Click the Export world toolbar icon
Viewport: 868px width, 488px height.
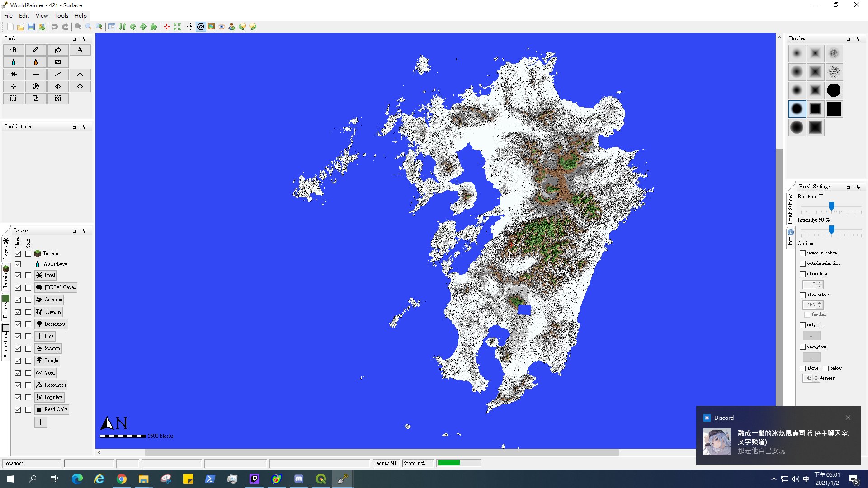(x=42, y=27)
